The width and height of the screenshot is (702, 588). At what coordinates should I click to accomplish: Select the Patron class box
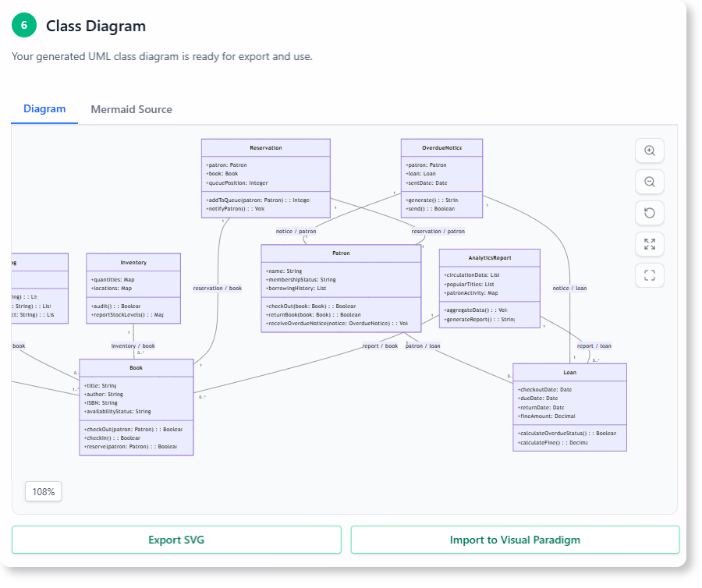coord(341,287)
